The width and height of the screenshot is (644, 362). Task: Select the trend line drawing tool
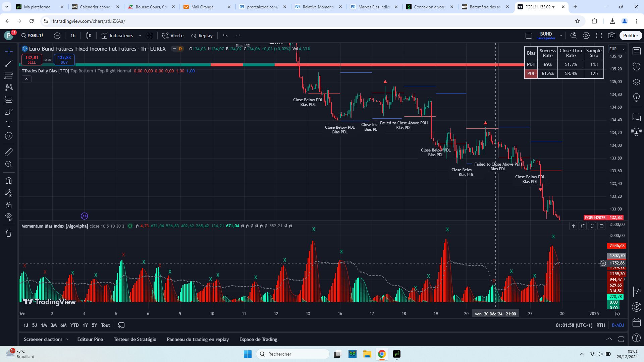9,63
